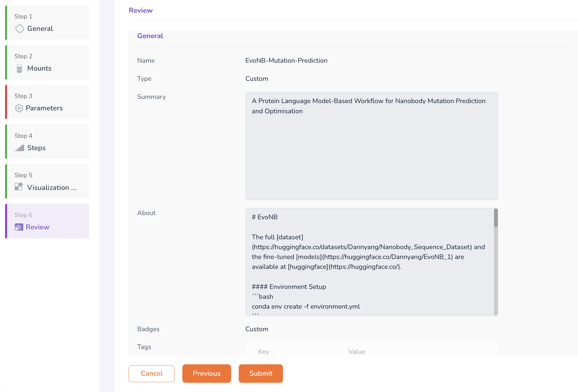Image resolution: width=578 pixels, height=392 pixels.
Task: Click the Review step icon
Action: (x=19, y=227)
